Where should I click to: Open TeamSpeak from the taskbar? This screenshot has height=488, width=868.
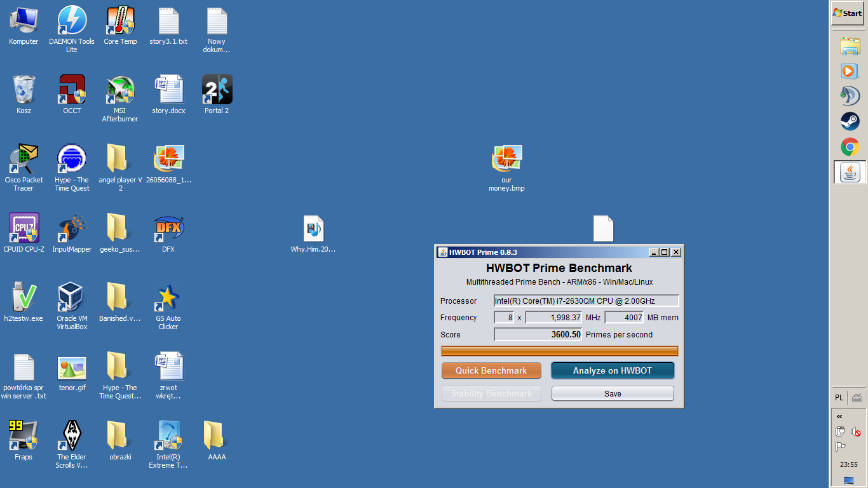[x=850, y=95]
